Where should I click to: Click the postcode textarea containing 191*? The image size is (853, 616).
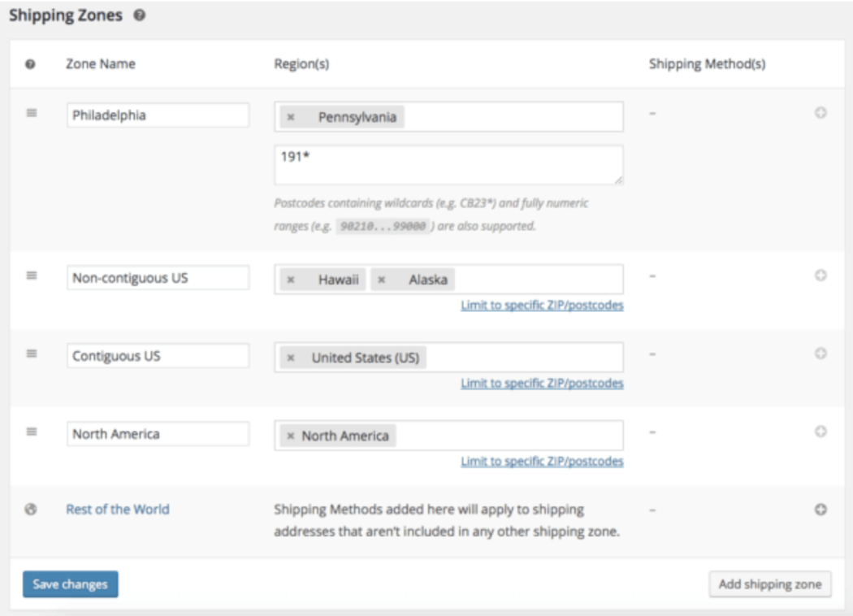pyautogui.click(x=448, y=165)
